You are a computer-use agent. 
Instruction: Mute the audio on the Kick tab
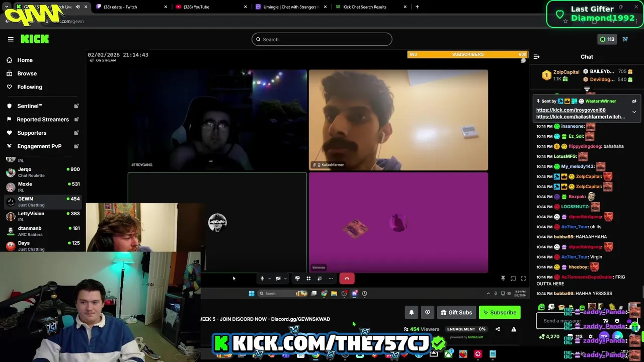[77, 7]
